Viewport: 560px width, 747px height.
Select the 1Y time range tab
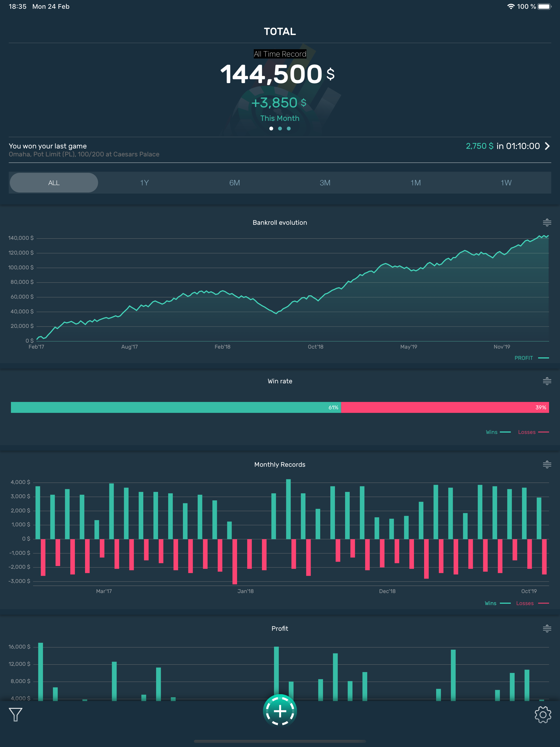point(145,183)
